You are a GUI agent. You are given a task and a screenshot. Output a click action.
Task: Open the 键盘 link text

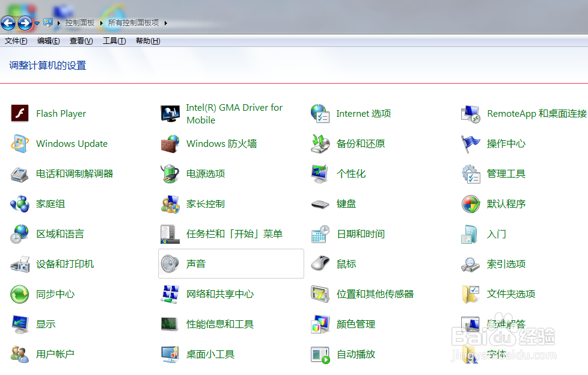pyautogui.click(x=346, y=204)
